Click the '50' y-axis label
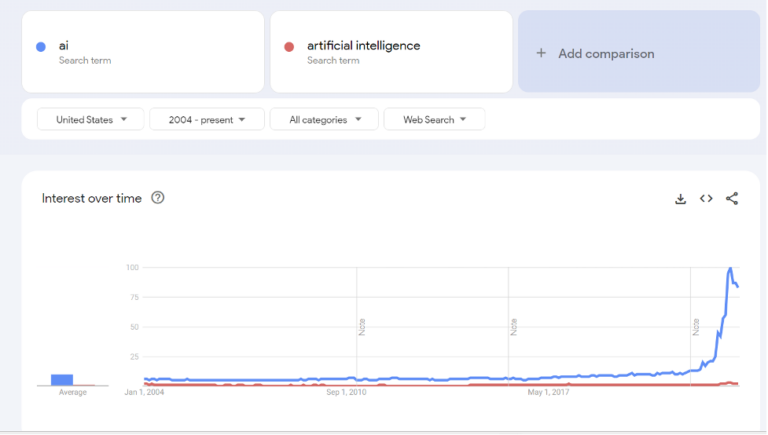This screenshot has width=768, height=435. coord(134,327)
